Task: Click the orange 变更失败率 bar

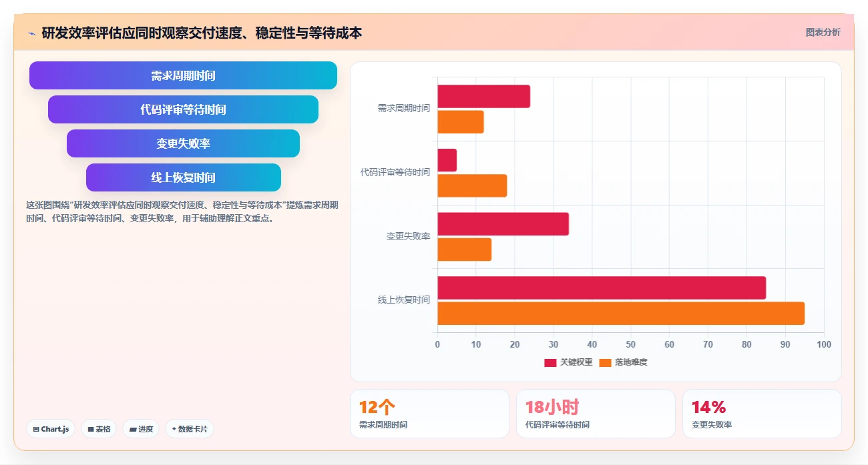Action: tap(464, 250)
